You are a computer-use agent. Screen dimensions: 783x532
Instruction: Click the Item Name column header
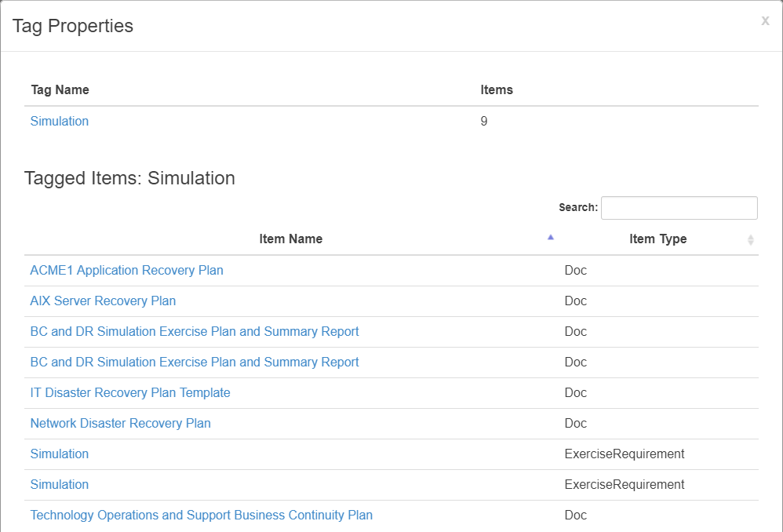point(290,239)
